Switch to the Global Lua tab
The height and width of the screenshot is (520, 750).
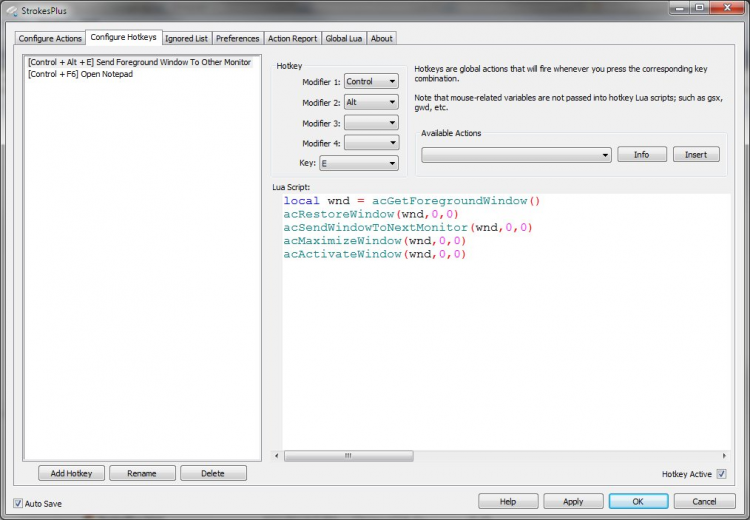tap(343, 38)
